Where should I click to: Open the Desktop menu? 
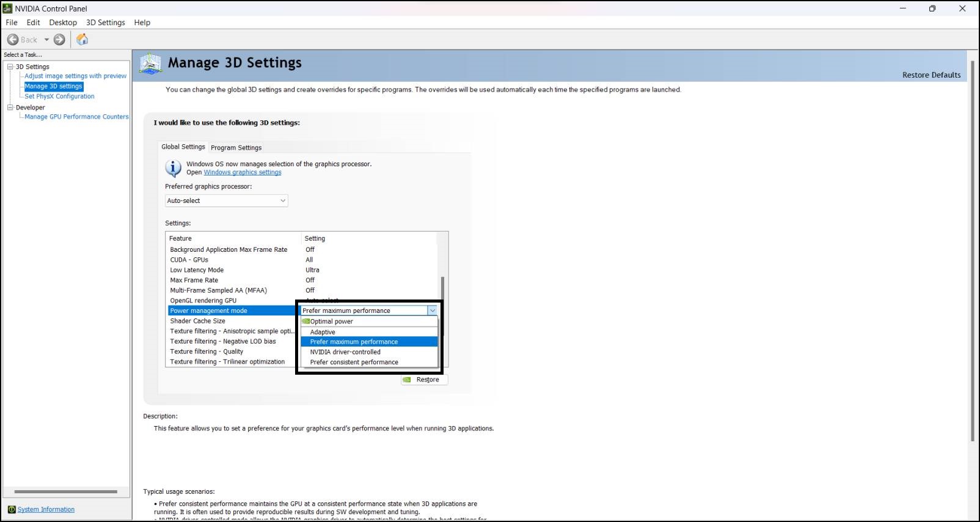coord(63,23)
